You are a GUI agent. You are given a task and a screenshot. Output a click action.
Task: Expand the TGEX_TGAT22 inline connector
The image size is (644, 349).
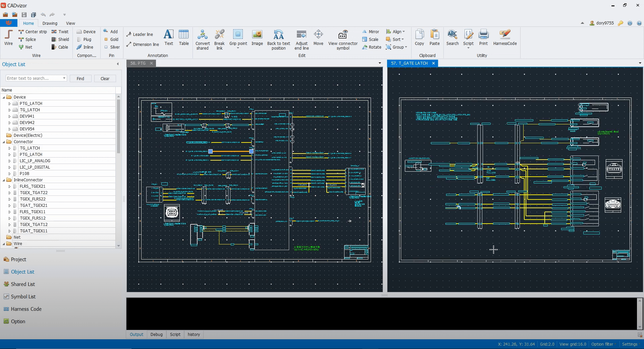coord(9,193)
